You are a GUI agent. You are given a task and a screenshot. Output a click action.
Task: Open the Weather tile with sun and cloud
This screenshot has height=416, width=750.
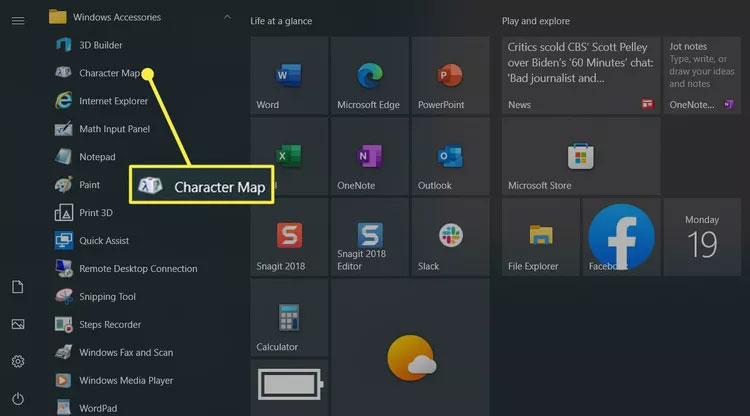click(x=410, y=348)
